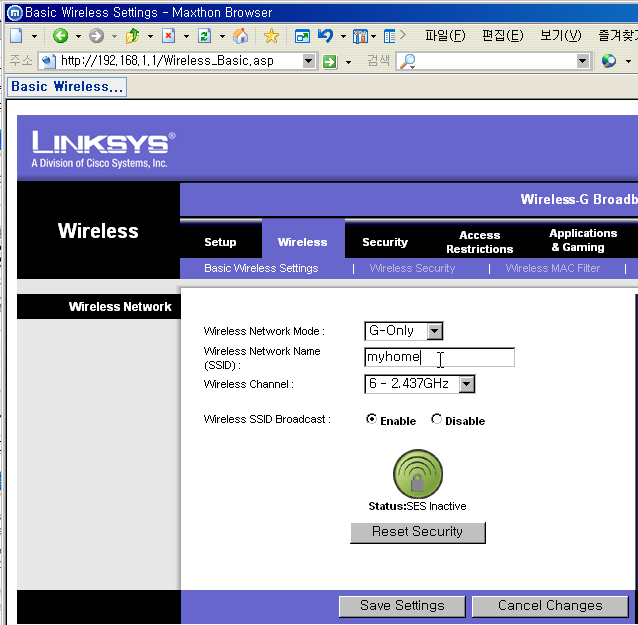638x625 pixels.
Task: Click the Stop loading icon
Action: click(x=168, y=36)
